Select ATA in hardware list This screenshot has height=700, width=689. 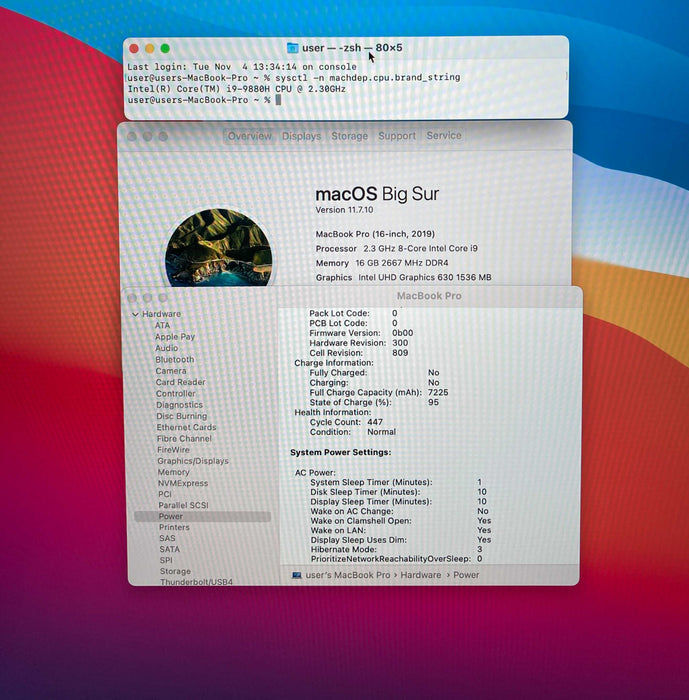click(x=163, y=325)
